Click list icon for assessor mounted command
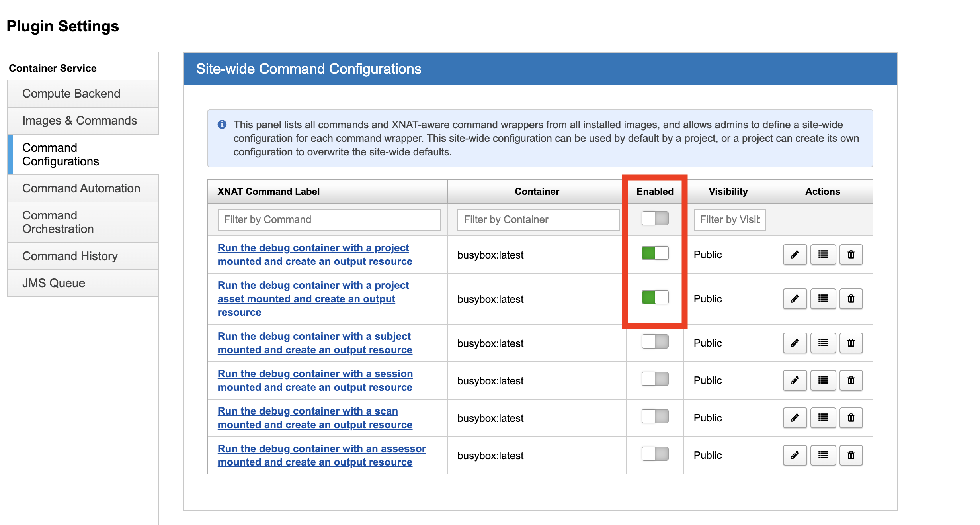 tap(823, 455)
